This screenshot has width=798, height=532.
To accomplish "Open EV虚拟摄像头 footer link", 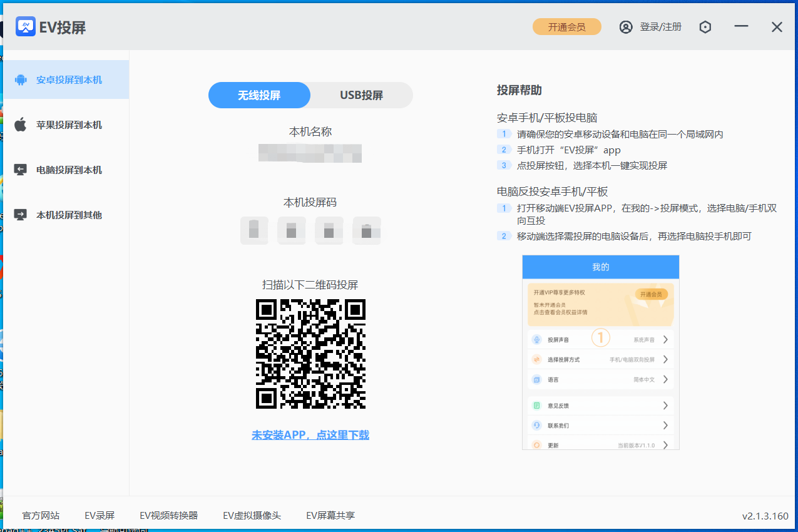I will pyautogui.click(x=252, y=516).
